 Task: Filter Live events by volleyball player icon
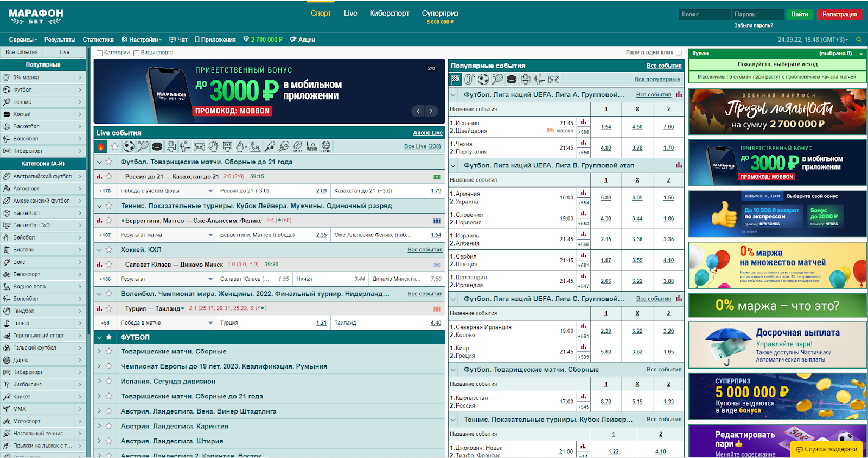tap(185, 146)
